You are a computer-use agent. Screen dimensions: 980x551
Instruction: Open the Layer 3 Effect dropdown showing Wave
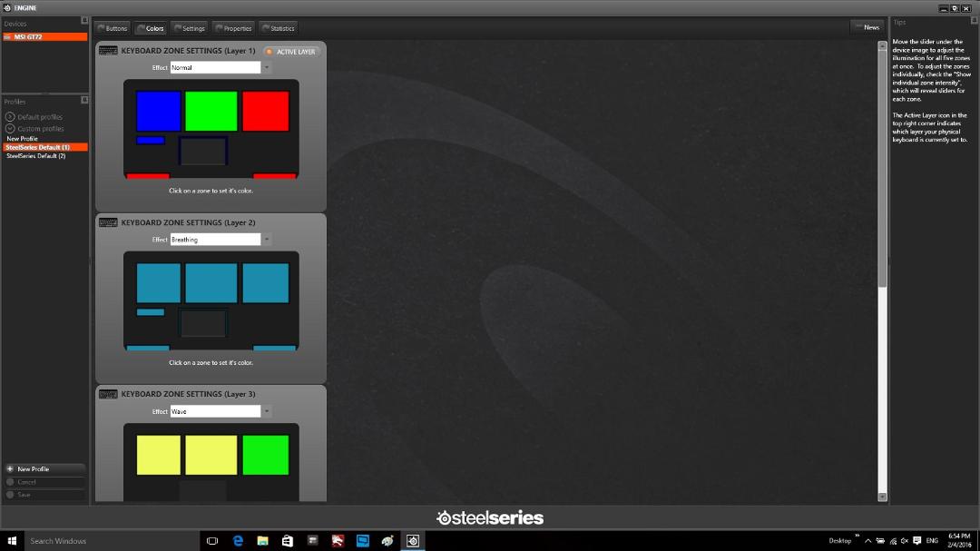click(x=220, y=411)
